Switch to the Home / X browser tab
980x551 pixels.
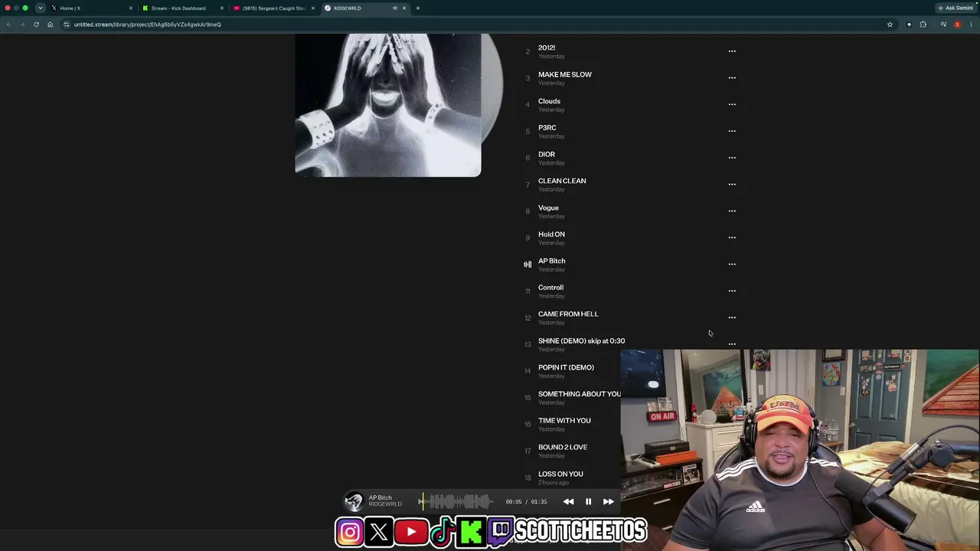point(92,8)
